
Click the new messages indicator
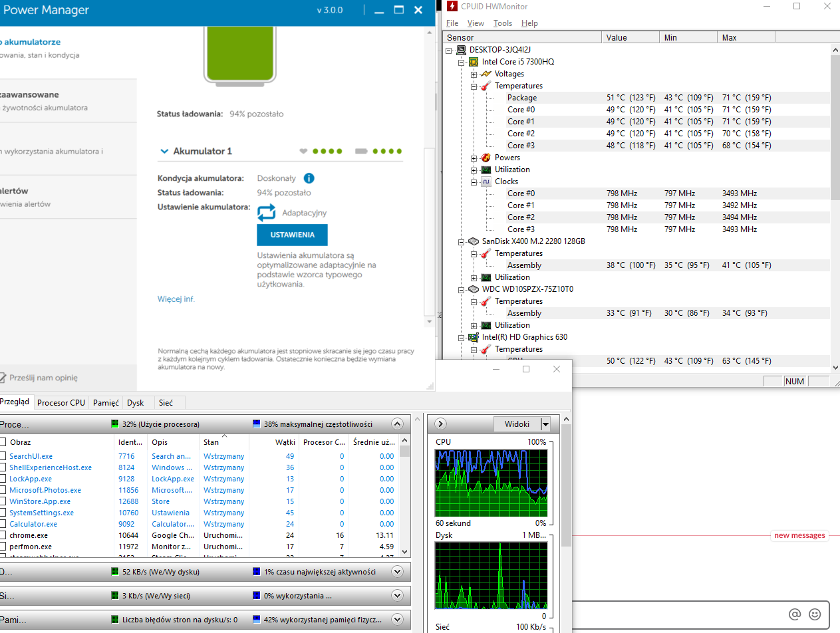click(799, 535)
